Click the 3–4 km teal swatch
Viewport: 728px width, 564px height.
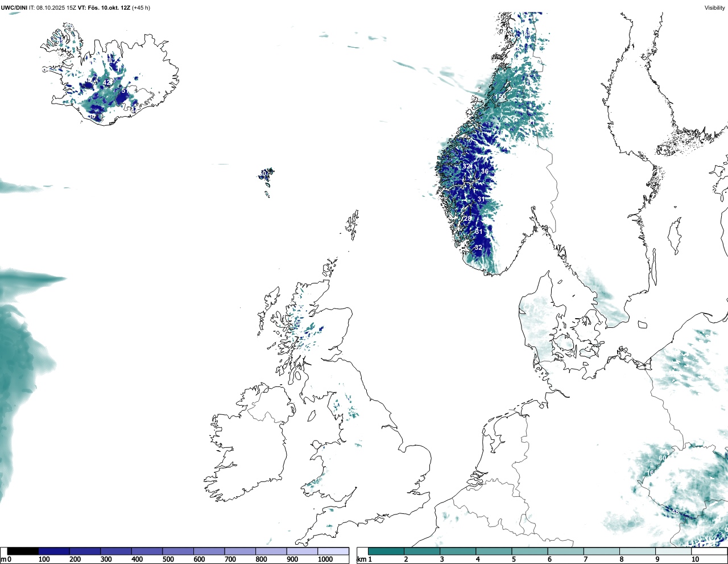pyautogui.click(x=458, y=551)
